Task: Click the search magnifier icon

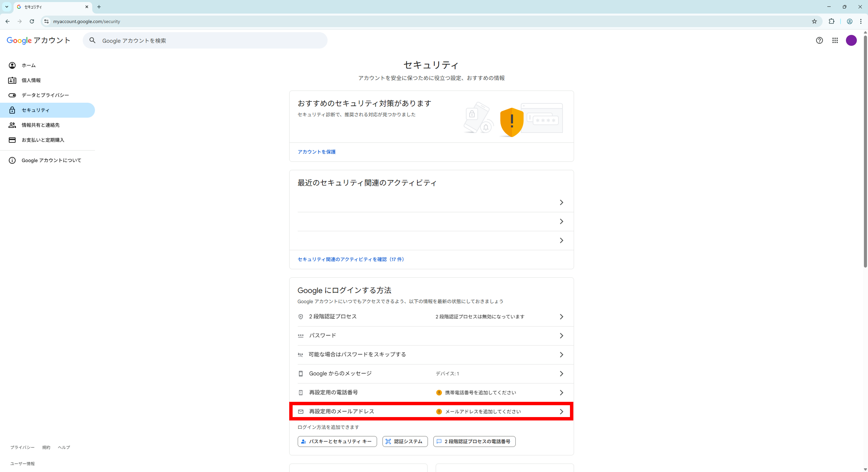Action: click(92, 40)
